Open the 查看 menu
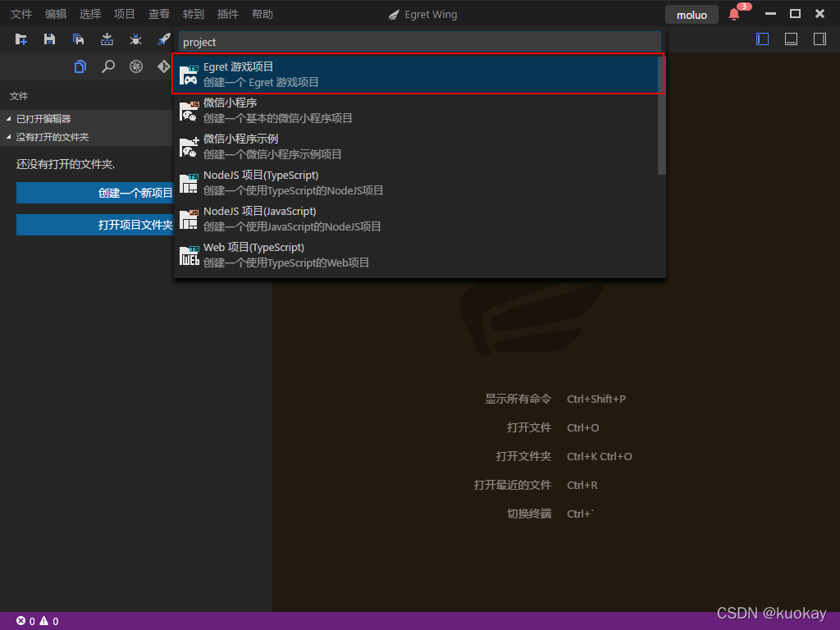Screen dimensions: 840x630 (x=159, y=15)
